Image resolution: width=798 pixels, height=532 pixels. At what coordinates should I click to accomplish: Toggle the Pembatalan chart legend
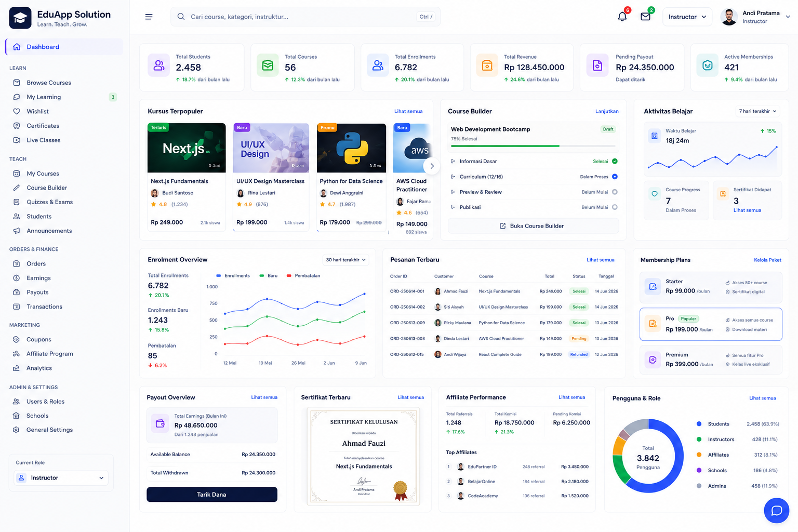[303, 275]
